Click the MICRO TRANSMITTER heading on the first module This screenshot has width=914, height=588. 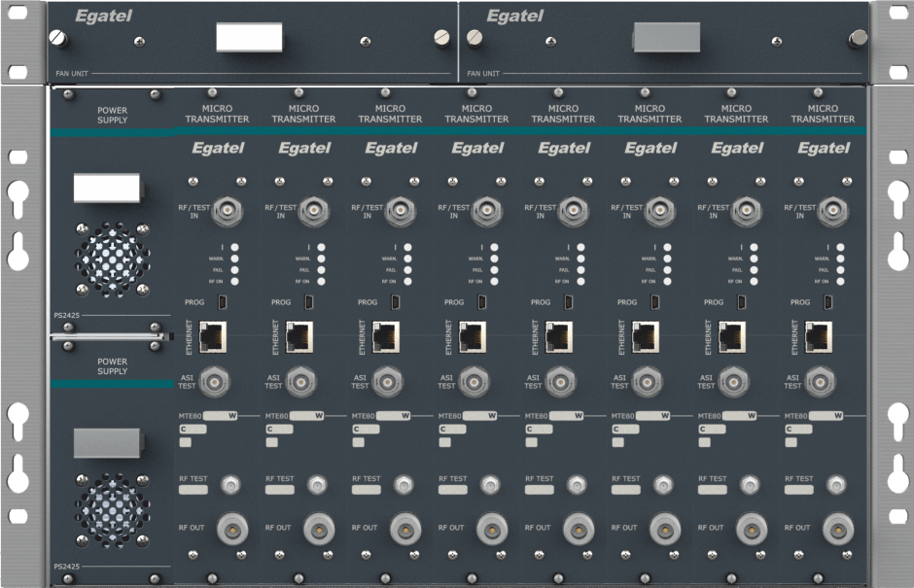point(218,114)
